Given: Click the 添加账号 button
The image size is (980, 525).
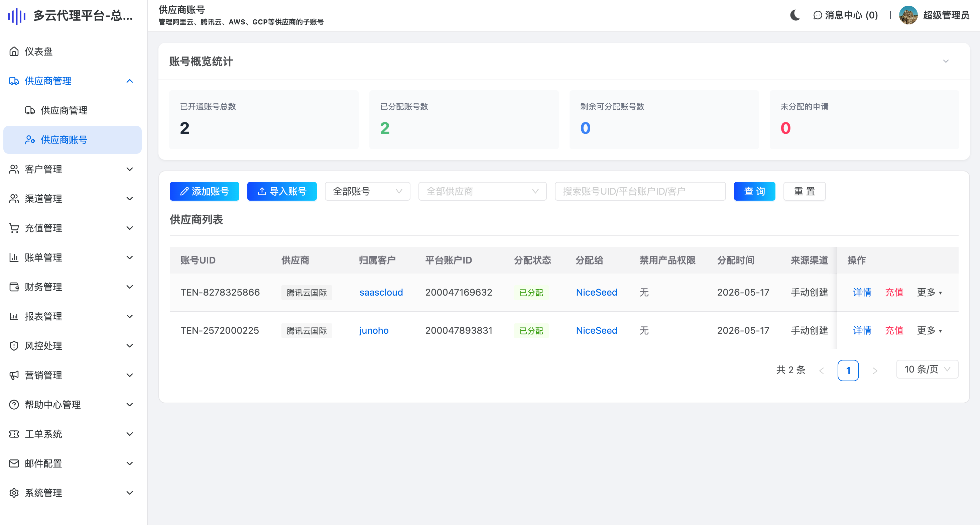Looking at the screenshot, I should pyautogui.click(x=204, y=191).
